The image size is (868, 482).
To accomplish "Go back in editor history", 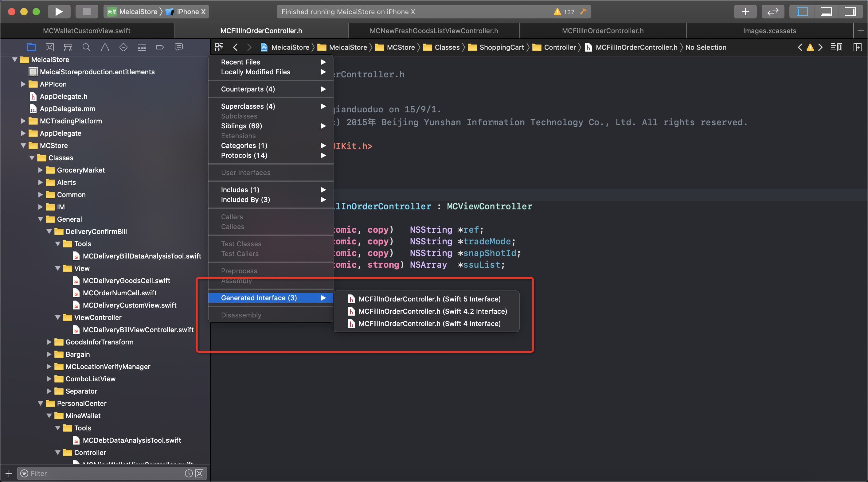I will [235, 47].
